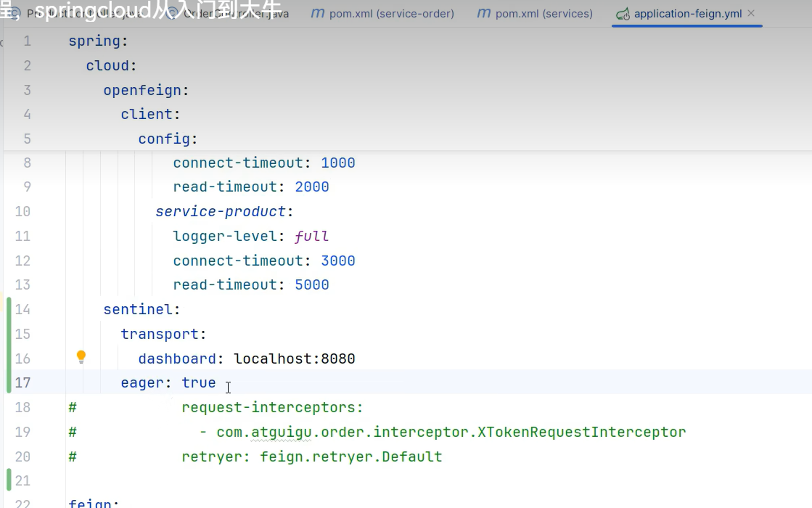Click the value "5000"
Image resolution: width=812 pixels, height=508 pixels.
312,284
